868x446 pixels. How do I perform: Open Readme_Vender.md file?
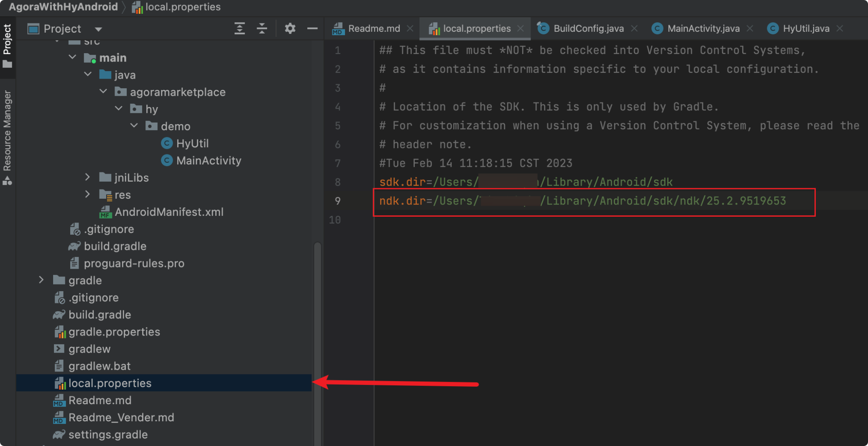[121, 418]
